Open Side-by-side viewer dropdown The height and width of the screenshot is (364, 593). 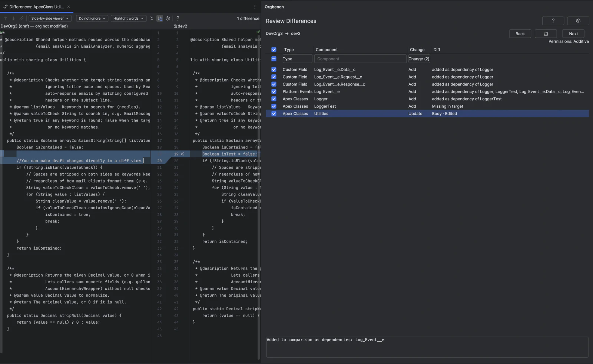tap(50, 18)
